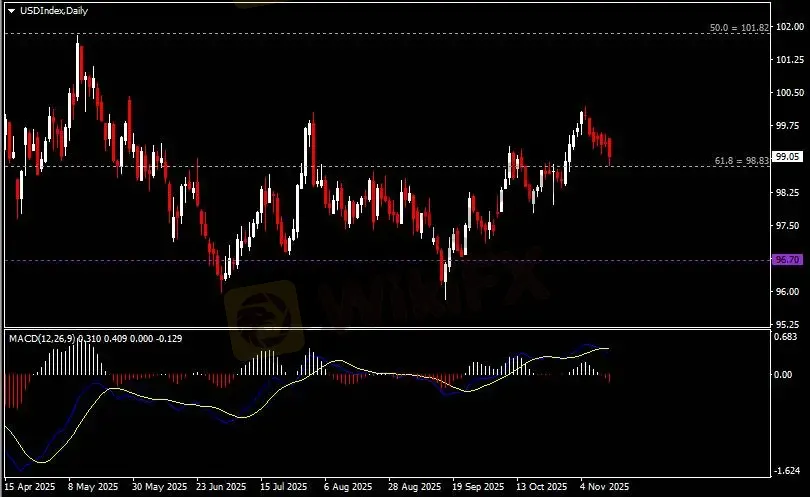
Task: Click the current price tag 99.05
Action: tap(787, 157)
